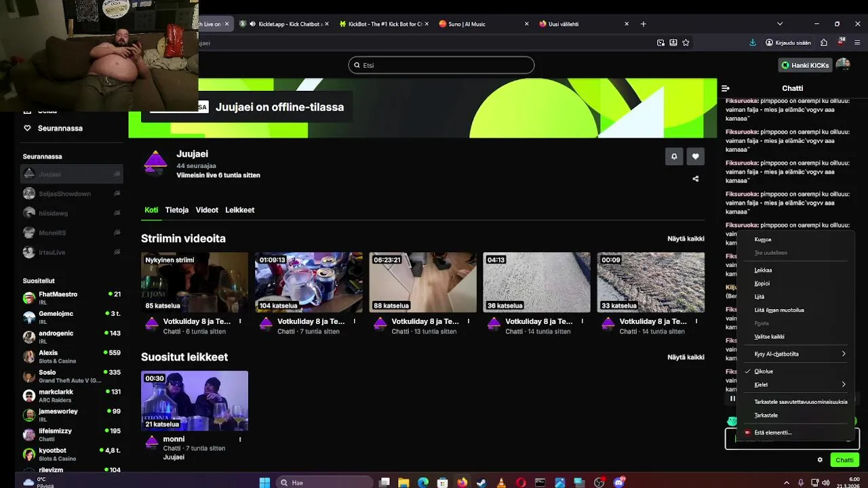The height and width of the screenshot is (488, 868).
Task: Click the notification bell on Juujaei's channel
Action: click(674, 157)
